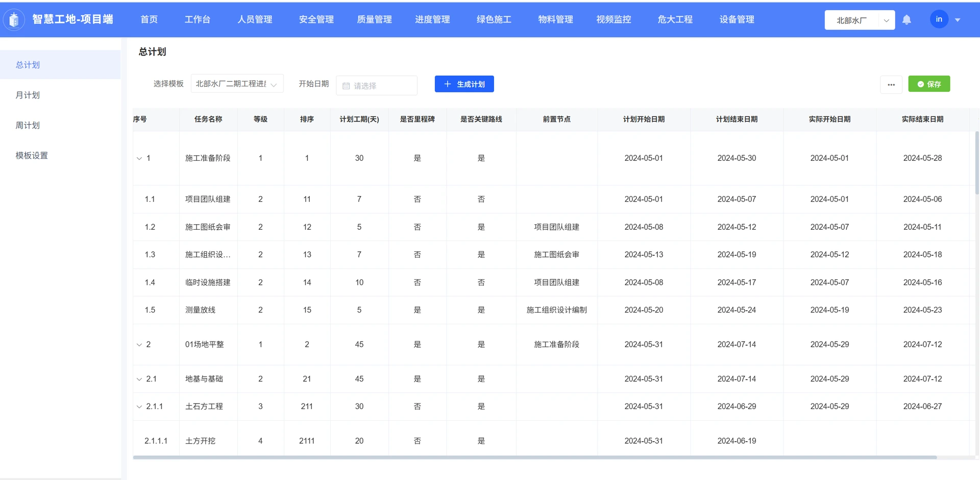Click the vertical table scrollbar
This screenshot has width=980, height=480.
pos(977,162)
